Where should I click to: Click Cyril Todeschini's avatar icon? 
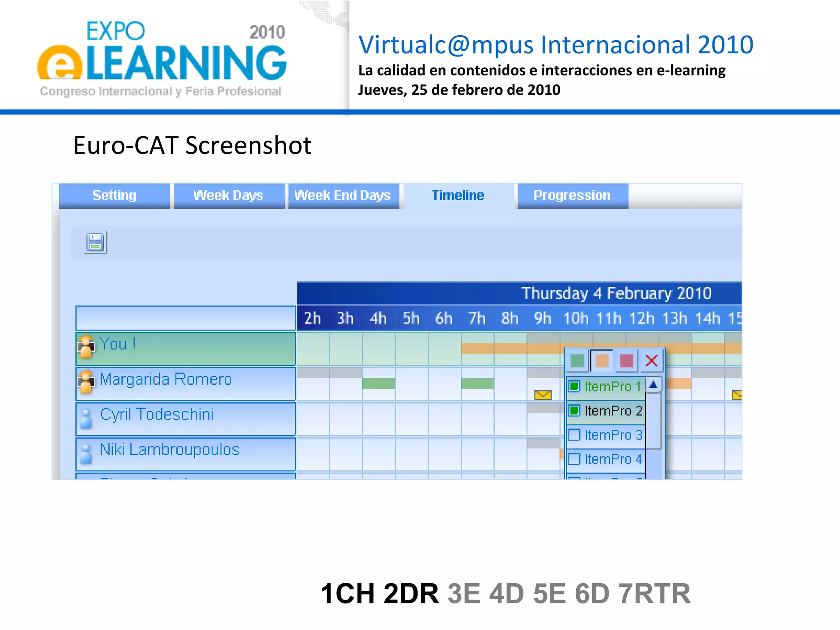point(86,418)
